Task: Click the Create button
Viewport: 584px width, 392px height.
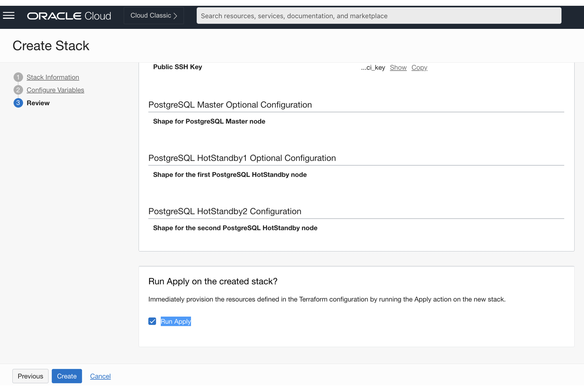Action: tap(67, 376)
